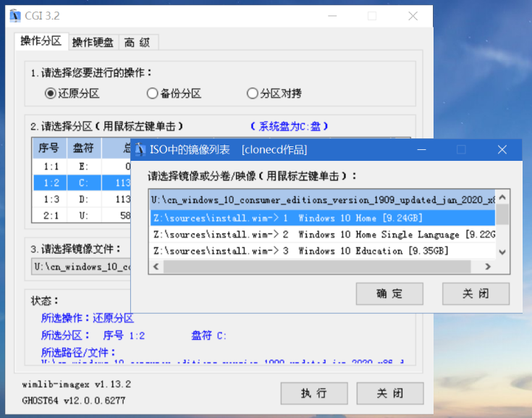Switch to the 操作硬盘 tab
Image resolution: width=532 pixels, height=418 pixels.
(93, 43)
